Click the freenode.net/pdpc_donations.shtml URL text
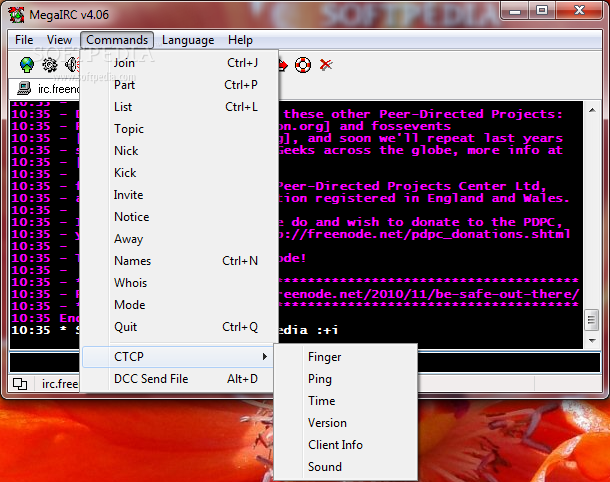Image resolution: width=610 pixels, height=482 pixels. 424,234
